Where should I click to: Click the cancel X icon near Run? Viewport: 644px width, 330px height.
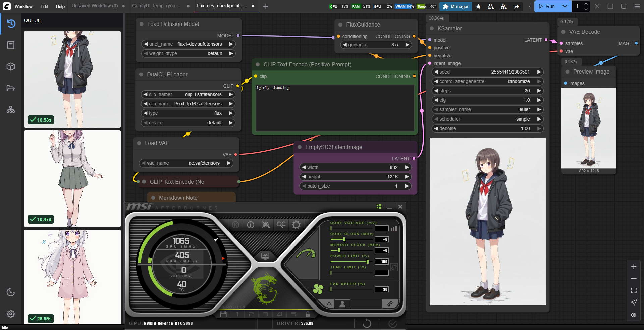pos(597,6)
